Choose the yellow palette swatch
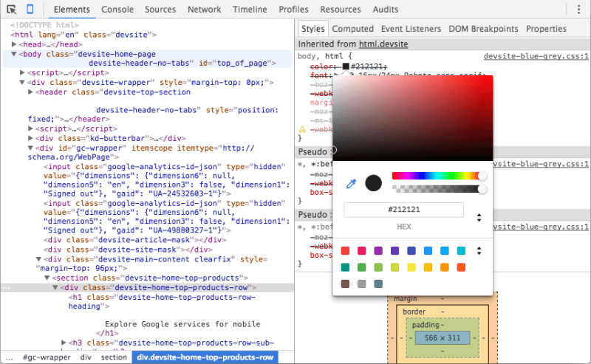 click(x=411, y=267)
